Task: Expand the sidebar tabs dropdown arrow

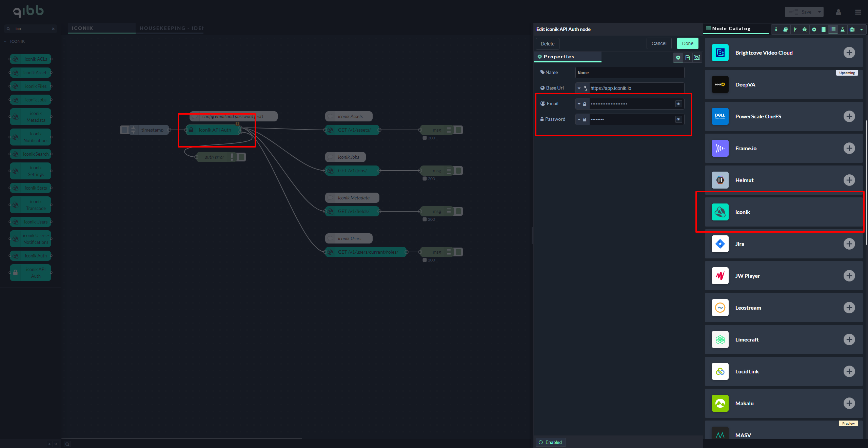Action: click(x=862, y=30)
